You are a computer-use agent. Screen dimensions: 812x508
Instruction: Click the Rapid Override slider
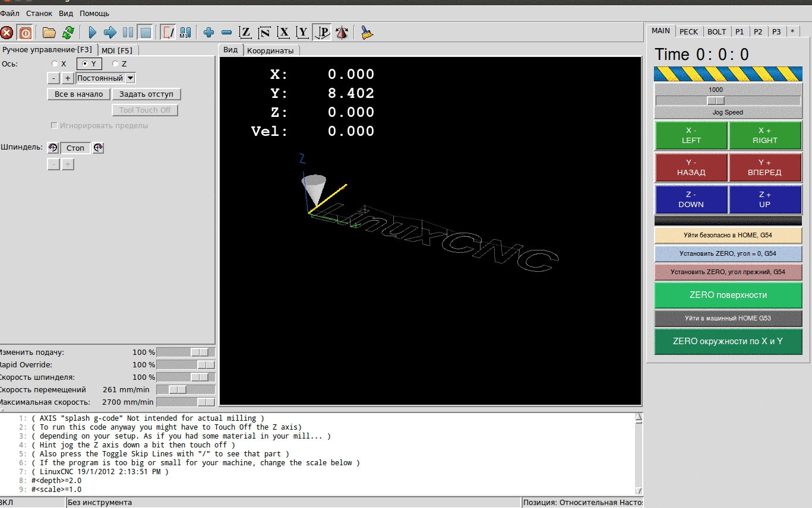coord(186,364)
